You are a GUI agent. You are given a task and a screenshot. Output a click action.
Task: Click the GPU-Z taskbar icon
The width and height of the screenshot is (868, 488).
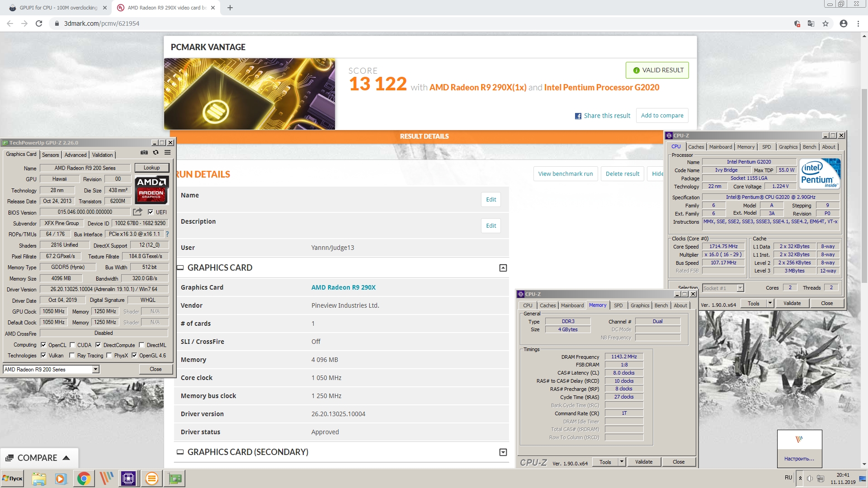pyautogui.click(x=175, y=479)
